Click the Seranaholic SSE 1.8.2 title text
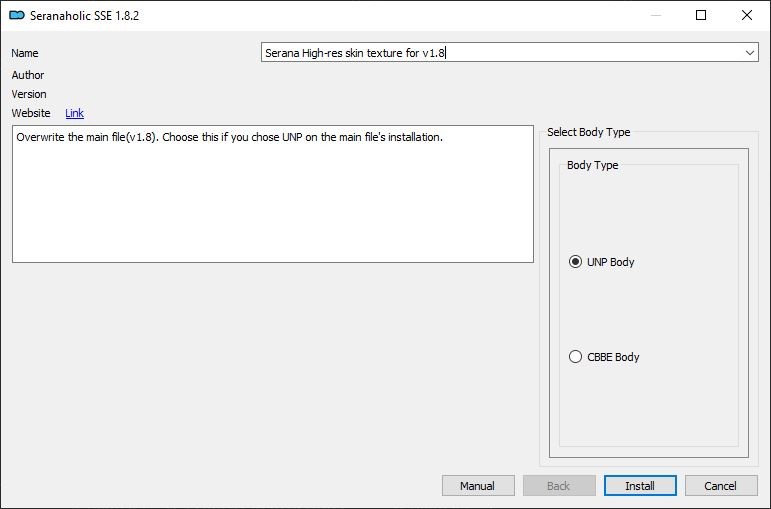The width and height of the screenshot is (771, 509). [x=83, y=15]
